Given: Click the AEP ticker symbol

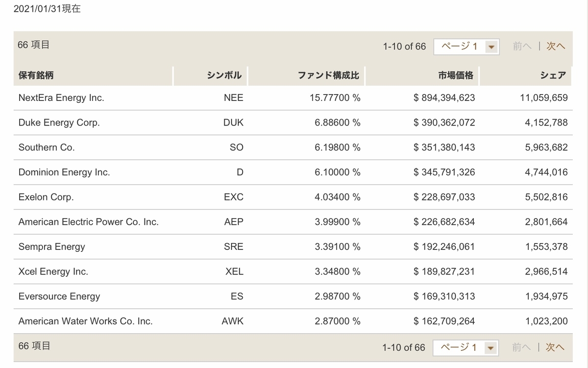Looking at the screenshot, I should [x=233, y=222].
